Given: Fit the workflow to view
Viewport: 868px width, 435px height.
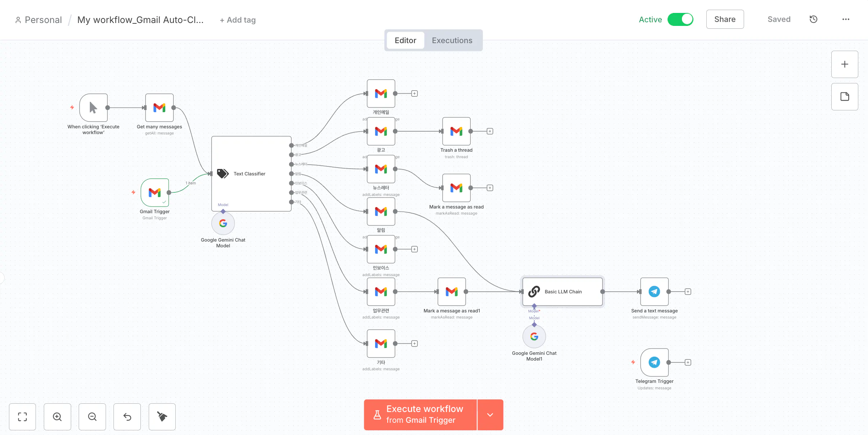Looking at the screenshot, I should coord(22,417).
